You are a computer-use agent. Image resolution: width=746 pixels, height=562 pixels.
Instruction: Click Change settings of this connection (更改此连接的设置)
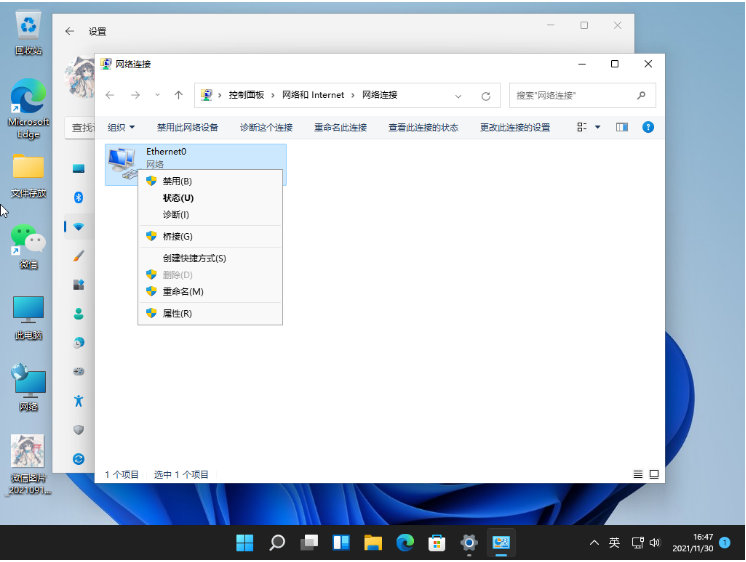pos(515,127)
